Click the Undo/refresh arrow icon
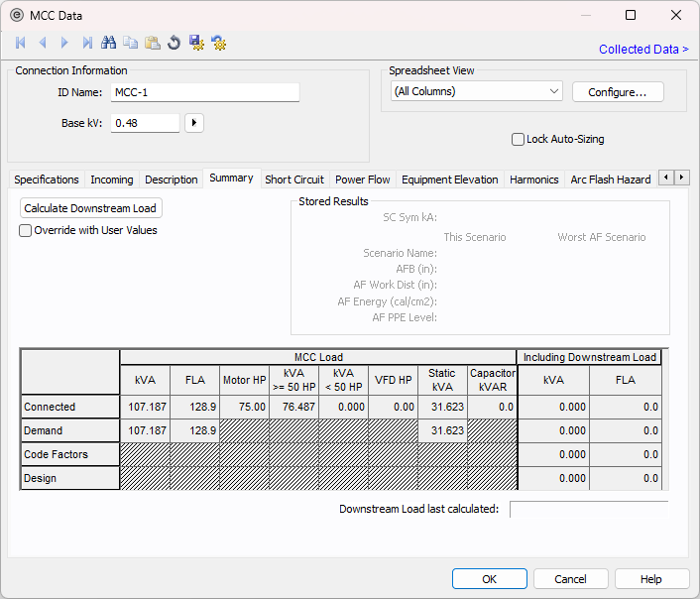The width and height of the screenshot is (700, 599). pos(175,43)
